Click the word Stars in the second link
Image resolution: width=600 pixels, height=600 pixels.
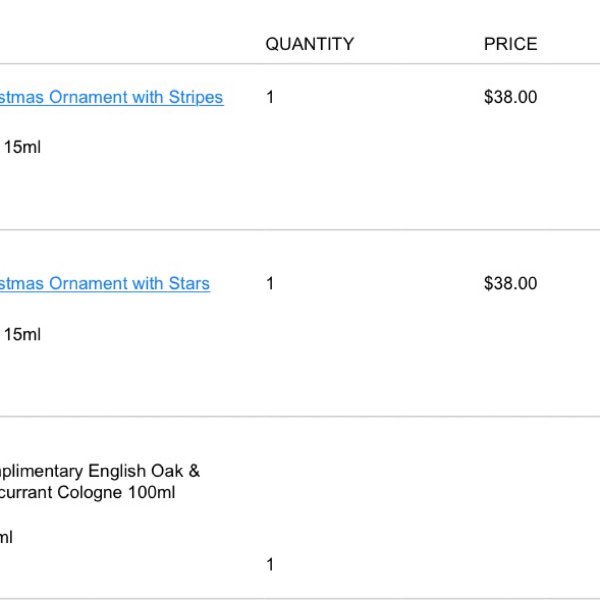point(189,284)
